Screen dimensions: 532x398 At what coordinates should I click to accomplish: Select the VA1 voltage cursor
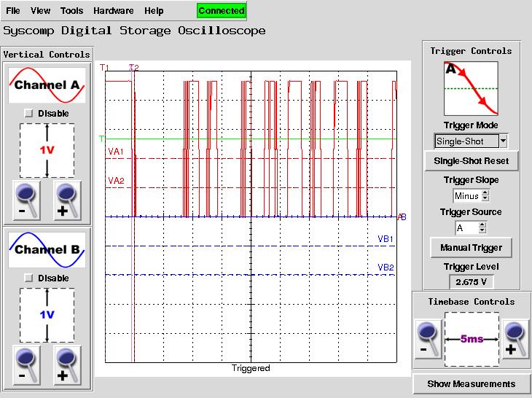click(116, 152)
